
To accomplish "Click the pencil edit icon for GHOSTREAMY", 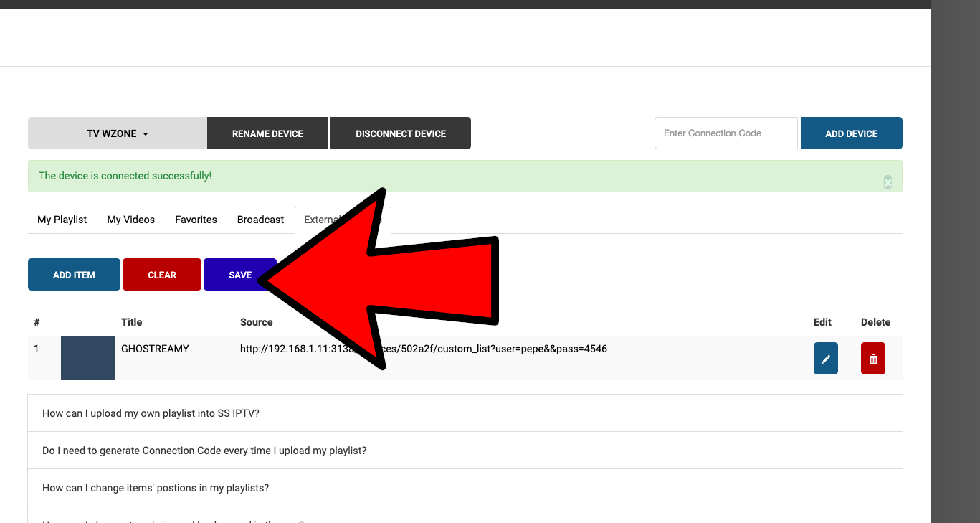I will point(825,359).
